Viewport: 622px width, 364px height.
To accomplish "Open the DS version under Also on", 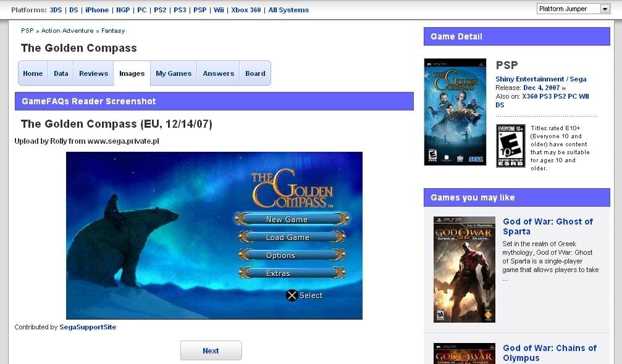I will pyautogui.click(x=500, y=105).
